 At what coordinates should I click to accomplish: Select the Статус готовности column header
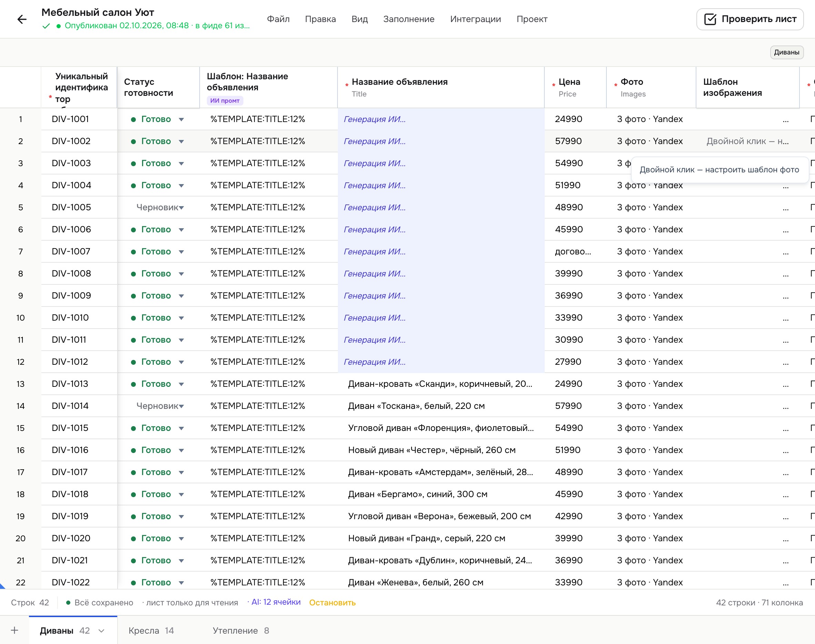pos(158,88)
